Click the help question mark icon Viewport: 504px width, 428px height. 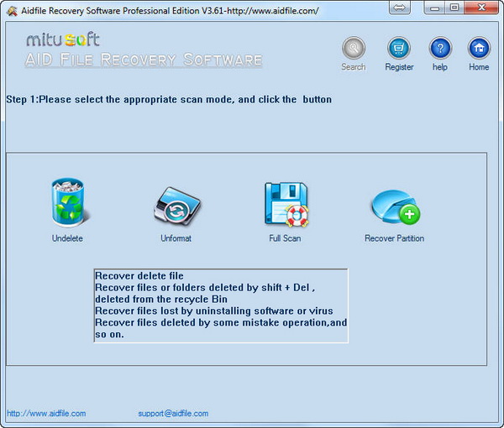(x=440, y=48)
